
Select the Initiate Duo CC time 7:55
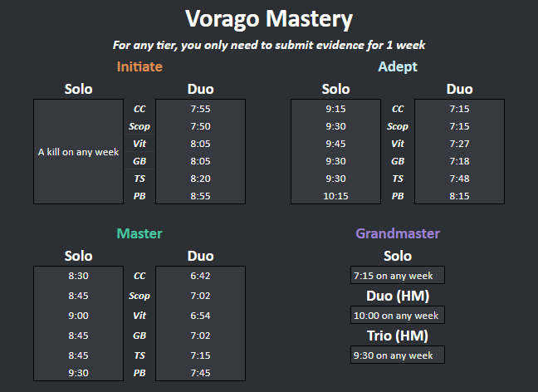[x=200, y=109]
